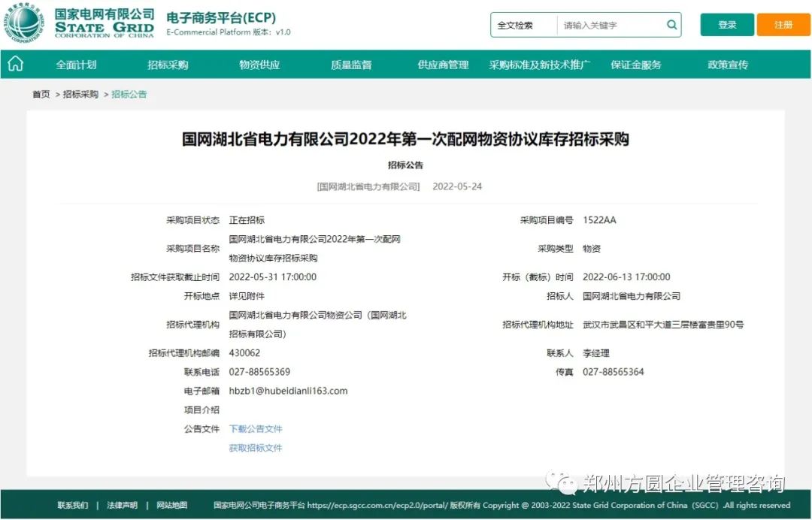Click the publisher [国网湖北省电力有限公司]
812x520 pixels.
[x=368, y=186]
